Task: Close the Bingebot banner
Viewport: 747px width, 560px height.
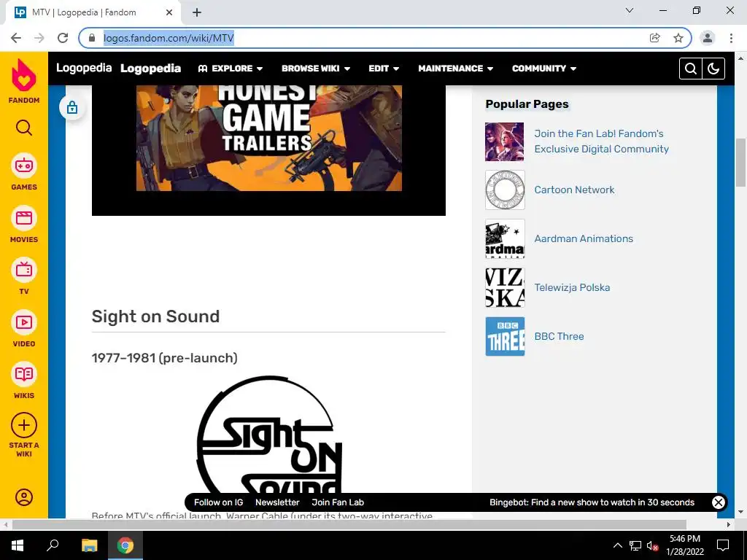Action: coord(719,502)
